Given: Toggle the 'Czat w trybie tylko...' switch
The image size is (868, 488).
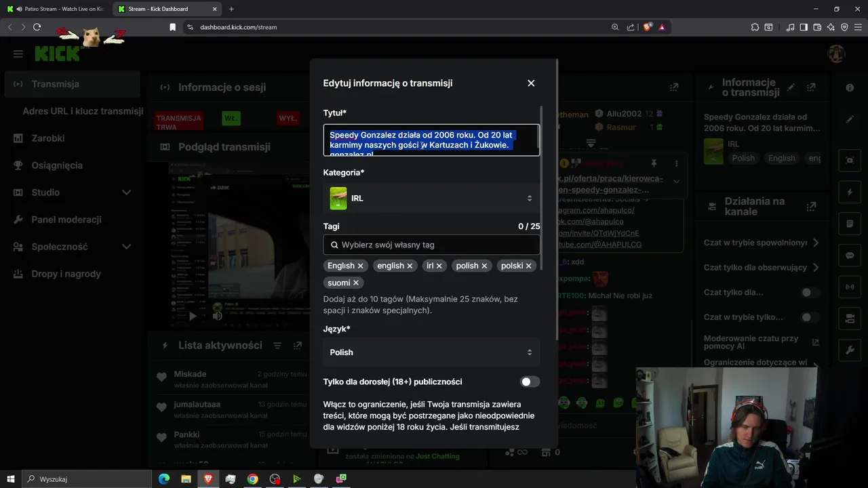Looking at the screenshot, I should 810,317.
